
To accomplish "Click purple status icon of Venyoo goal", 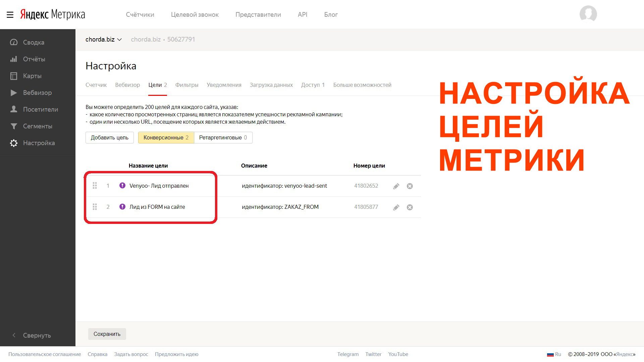I will (122, 185).
